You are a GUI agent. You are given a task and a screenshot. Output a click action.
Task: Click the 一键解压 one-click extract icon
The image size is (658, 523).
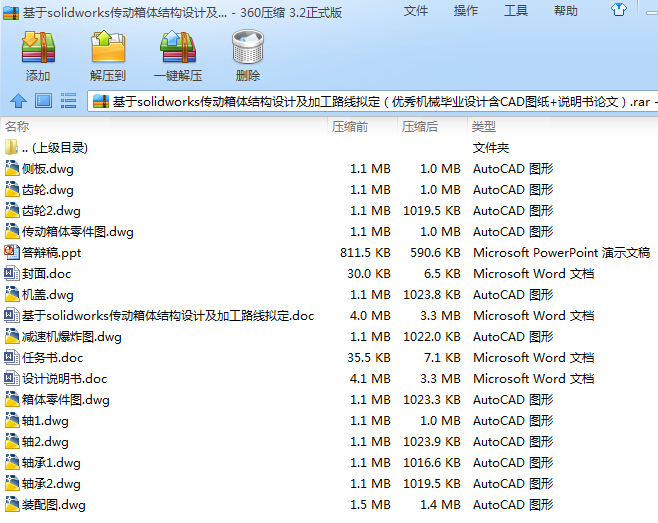point(178,47)
